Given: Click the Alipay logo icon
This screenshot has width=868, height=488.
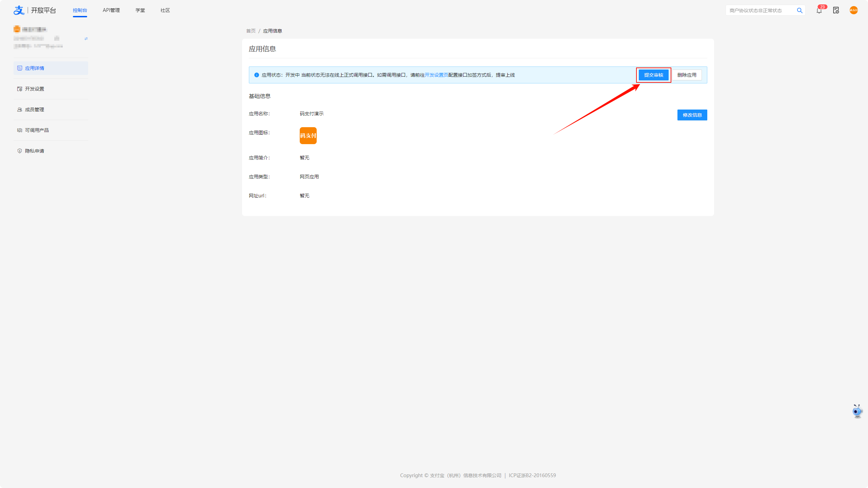Looking at the screenshot, I should pyautogui.click(x=19, y=10).
